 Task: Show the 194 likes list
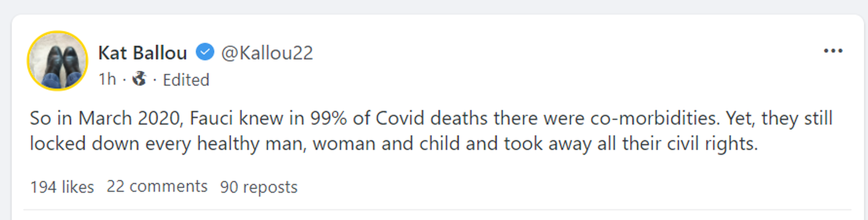pos(62,187)
